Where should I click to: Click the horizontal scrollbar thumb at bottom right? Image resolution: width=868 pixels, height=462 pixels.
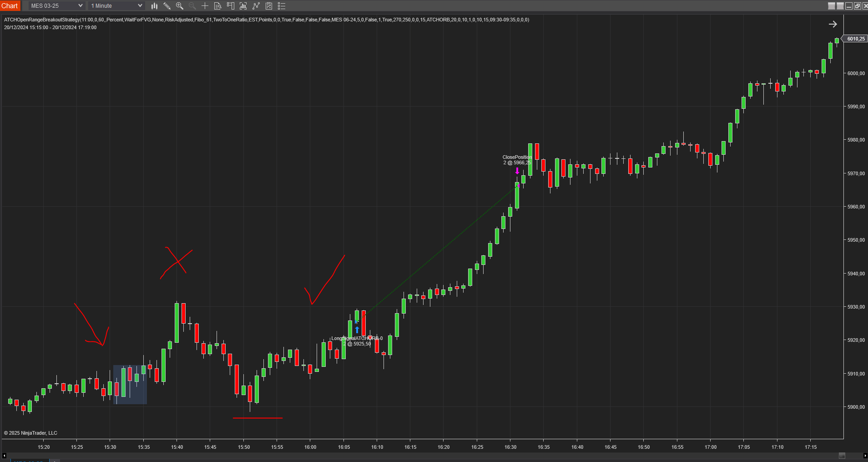[842, 456]
